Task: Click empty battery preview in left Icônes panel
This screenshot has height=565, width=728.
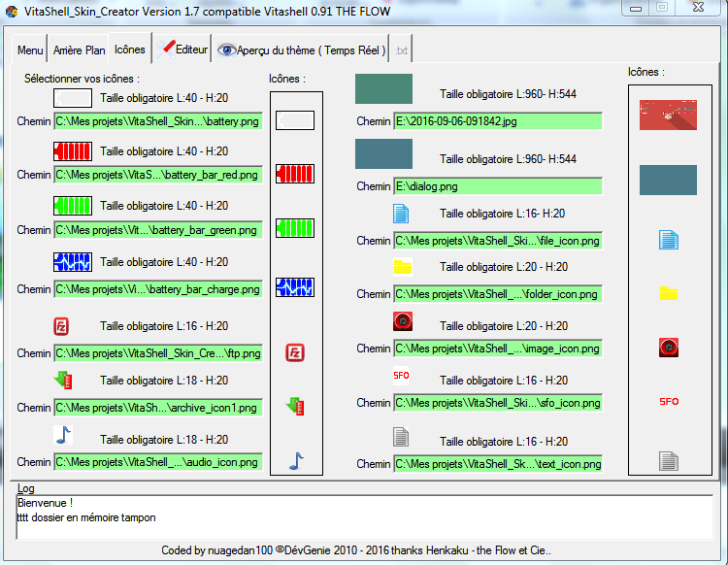Action: [x=295, y=120]
